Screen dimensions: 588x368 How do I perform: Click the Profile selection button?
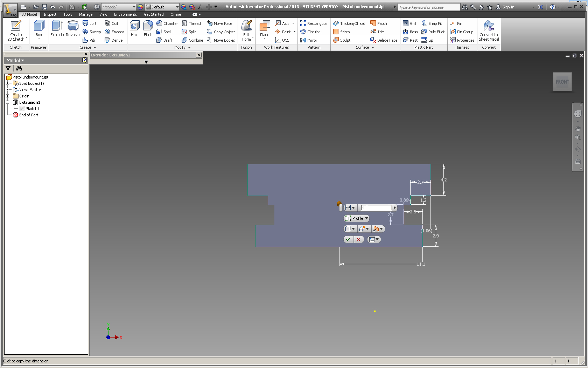pos(355,218)
